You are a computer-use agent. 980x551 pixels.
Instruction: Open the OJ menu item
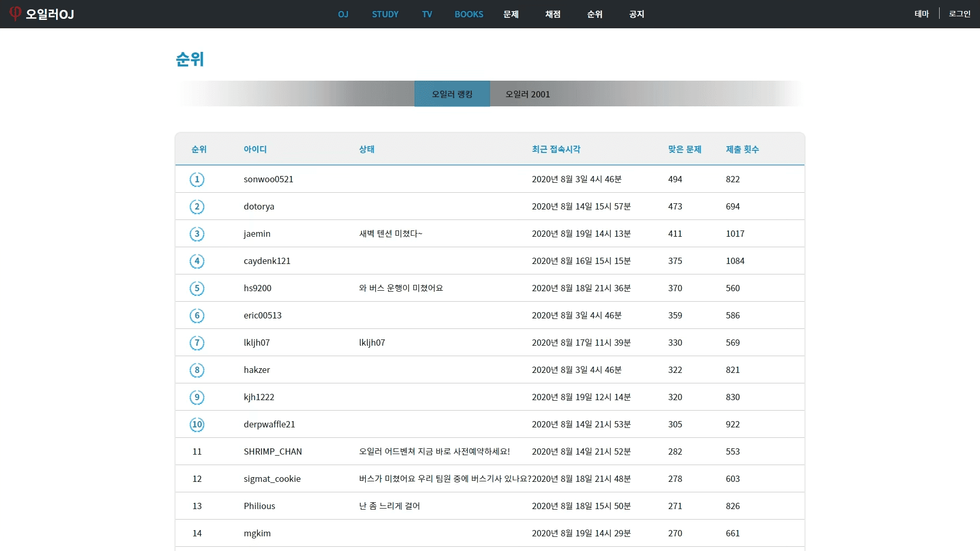[x=343, y=14]
